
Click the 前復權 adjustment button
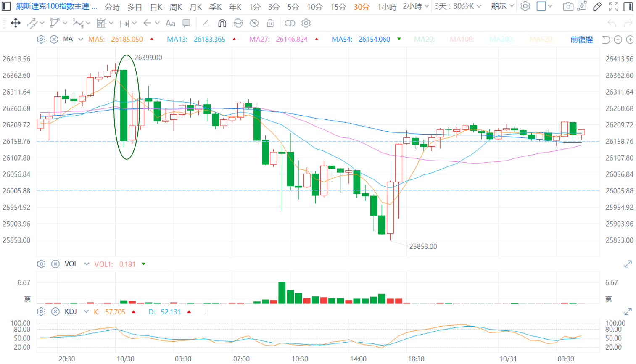tap(581, 40)
